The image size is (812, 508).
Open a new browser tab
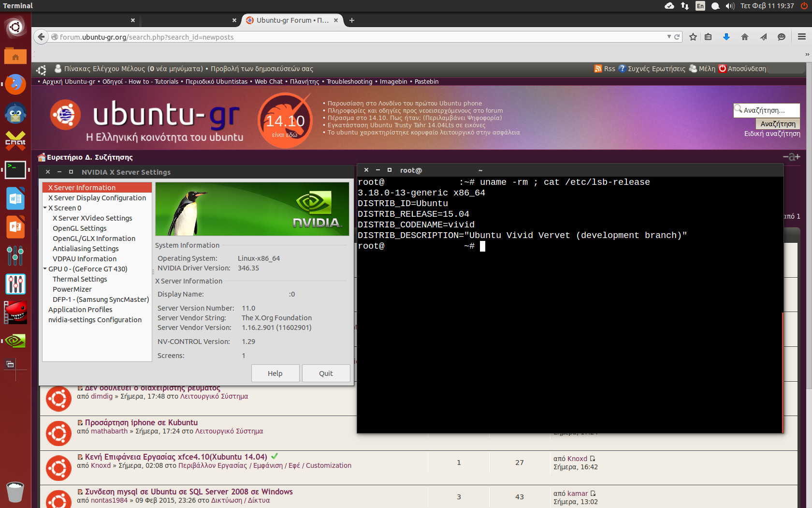[352, 20]
